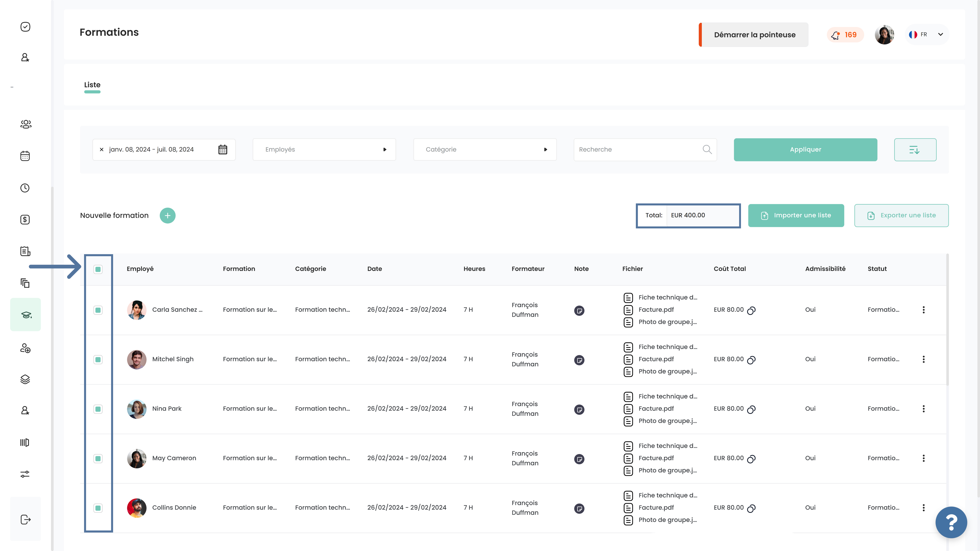This screenshot has width=980, height=551.
Task: Open the calendar icon in sidebar
Action: coord(25,156)
